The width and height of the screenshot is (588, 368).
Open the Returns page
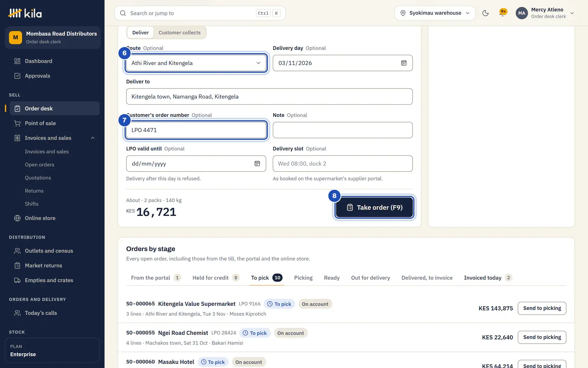[34, 191]
